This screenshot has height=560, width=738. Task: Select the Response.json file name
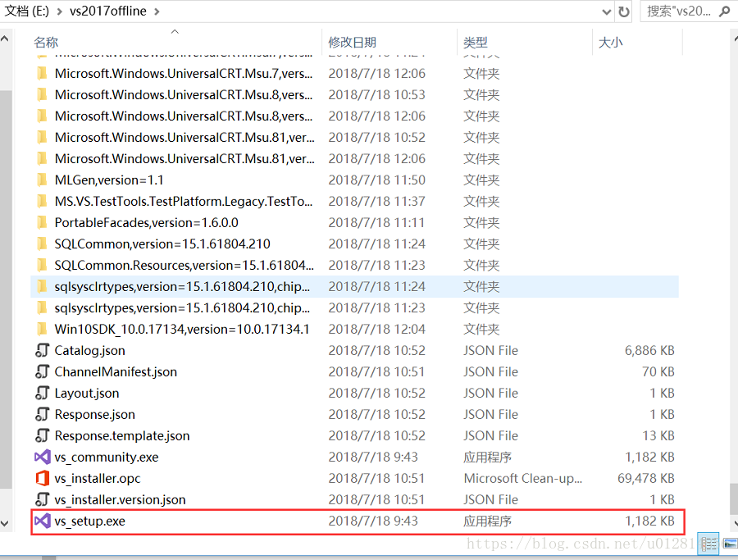[94, 414]
